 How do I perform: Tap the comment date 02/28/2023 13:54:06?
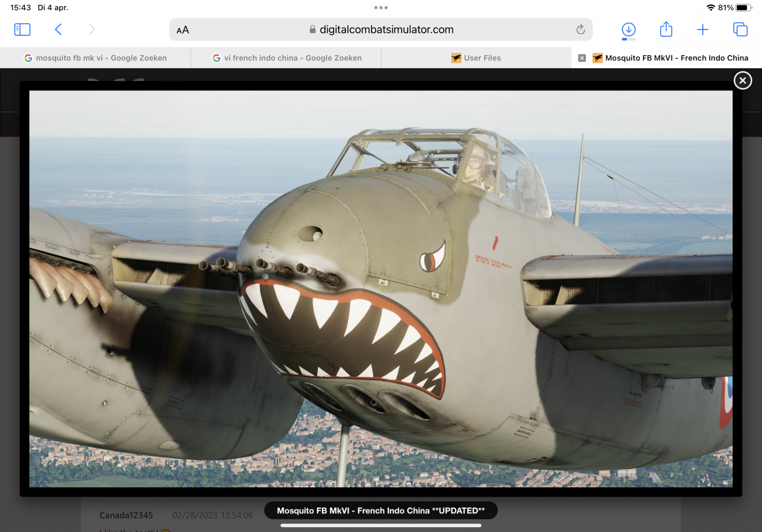pos(212,515)
